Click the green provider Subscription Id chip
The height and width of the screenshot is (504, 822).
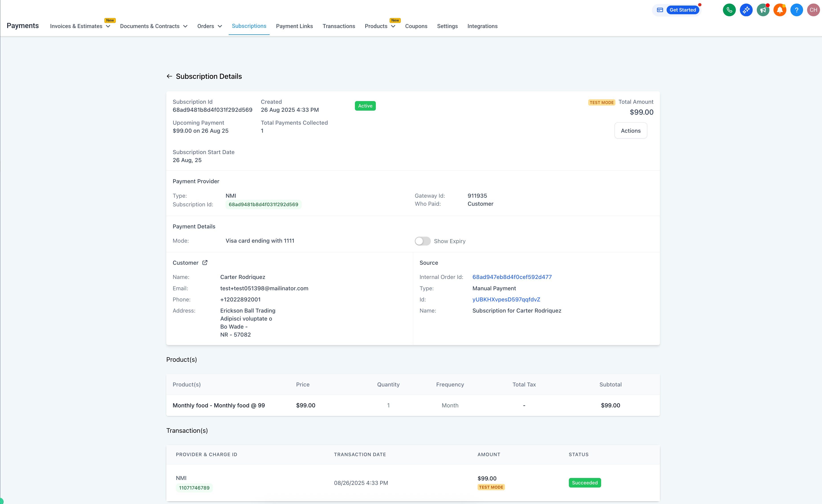pos(263,204)
